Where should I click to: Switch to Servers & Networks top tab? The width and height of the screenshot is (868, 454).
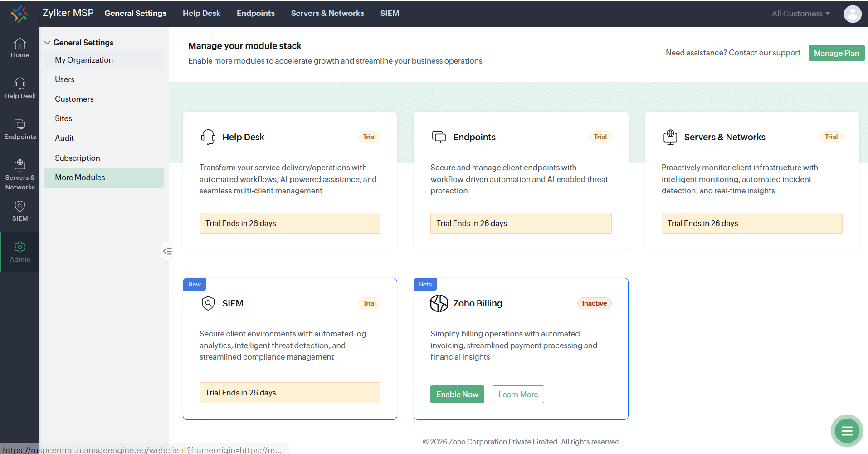327,13
